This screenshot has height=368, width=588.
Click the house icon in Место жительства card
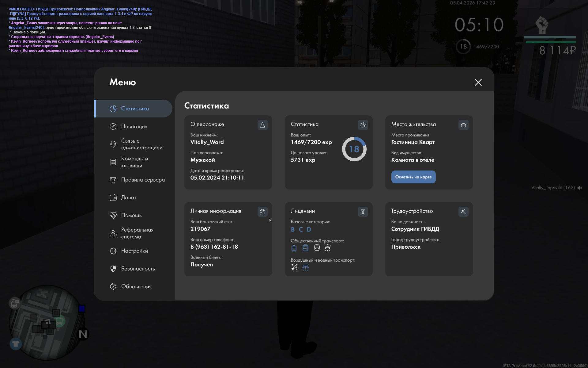(463, 125)
